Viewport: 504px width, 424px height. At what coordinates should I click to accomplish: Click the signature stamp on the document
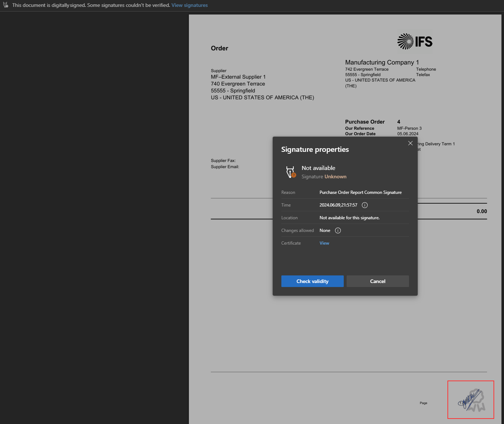pyautogui.click(x=471, y=400)
